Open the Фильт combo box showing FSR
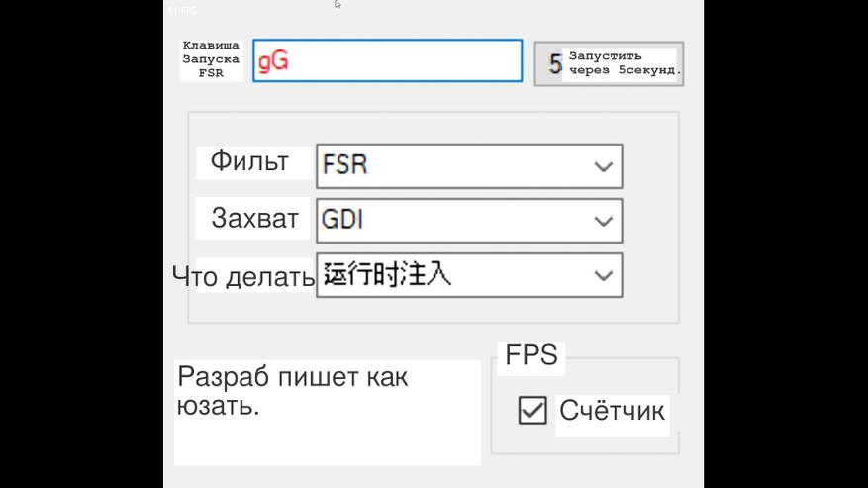Viewport: 868px width, 488px height. point(468,165)
